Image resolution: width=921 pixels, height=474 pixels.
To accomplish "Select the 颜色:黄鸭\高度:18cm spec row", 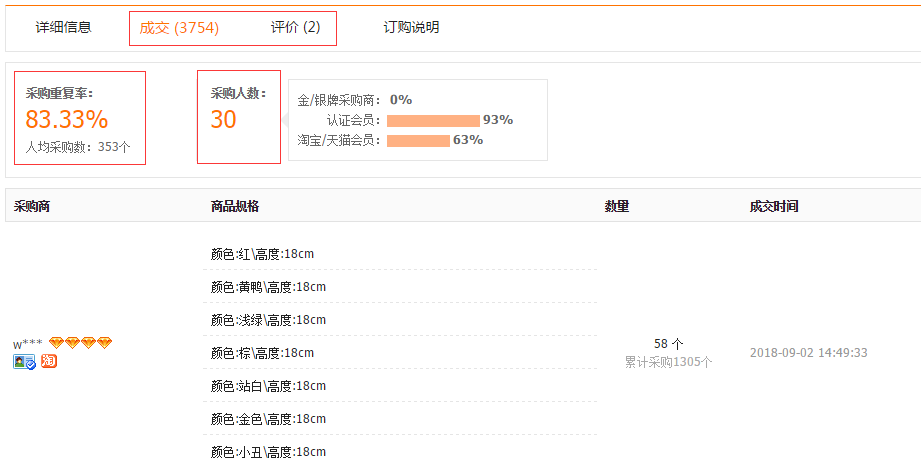I will 268,287.
